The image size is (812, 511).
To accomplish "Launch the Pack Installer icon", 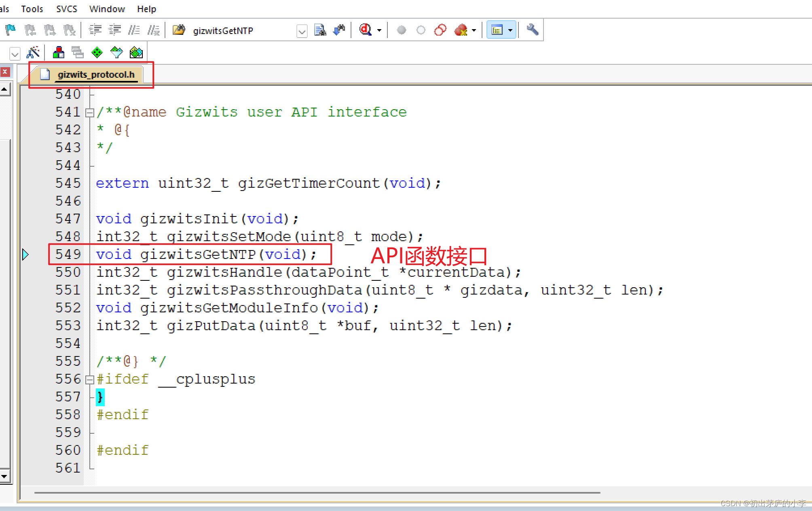I will tap(136, 52).
